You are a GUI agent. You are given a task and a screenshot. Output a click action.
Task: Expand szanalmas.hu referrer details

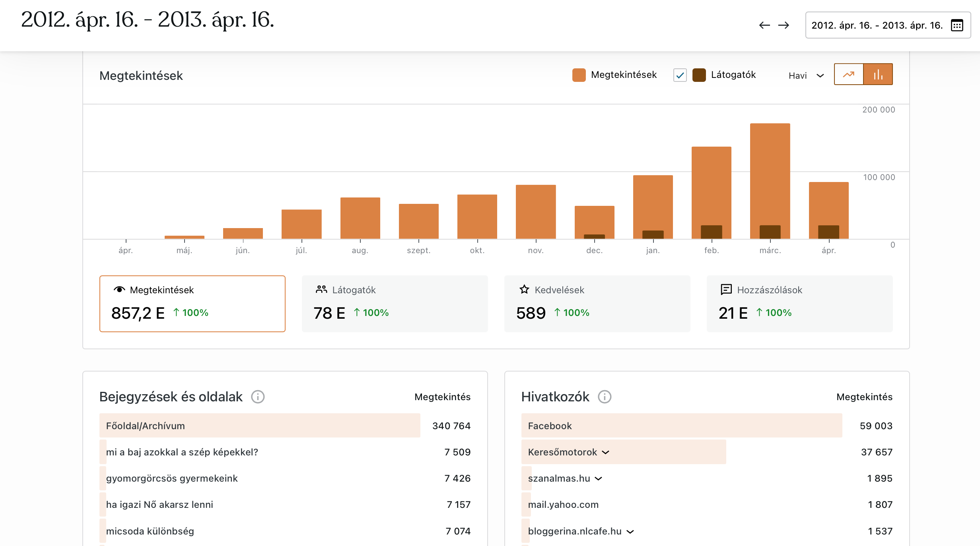(599, 478)
